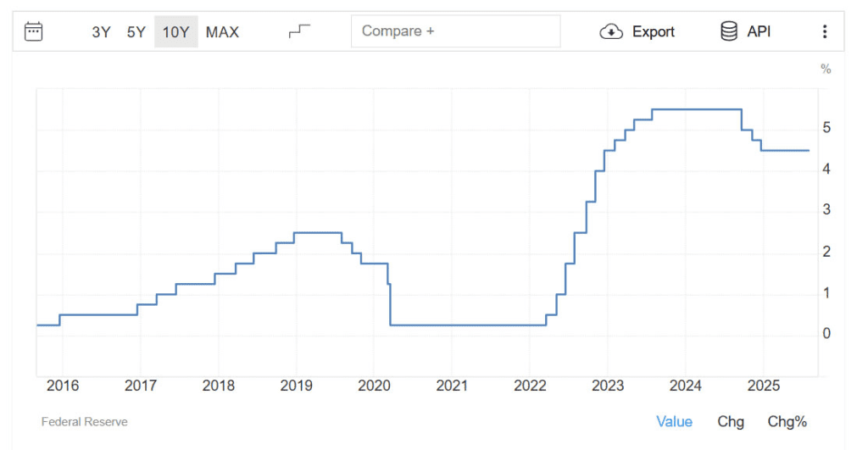The width and height of the screenshot is (868, 450).
Task: Switch to the 5Y time range
Action: tap(136, 32)
